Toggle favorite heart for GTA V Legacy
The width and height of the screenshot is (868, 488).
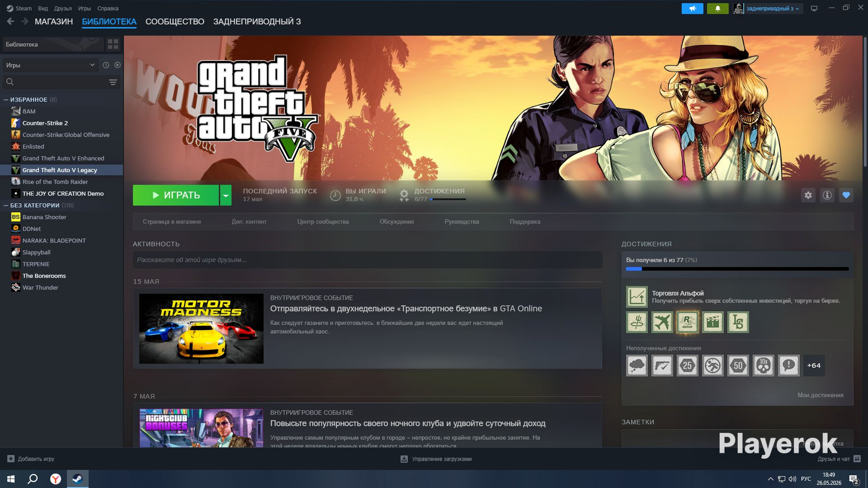[x=846, y=195]
